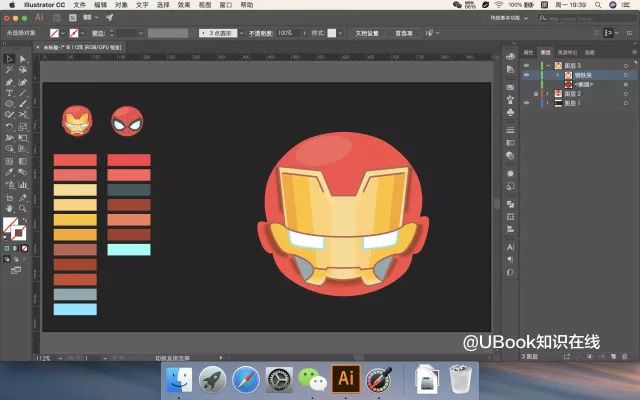Close the document tab with its x
This screenshot has width=640, height=400.
pyautogui.click(x=38, y=47)
